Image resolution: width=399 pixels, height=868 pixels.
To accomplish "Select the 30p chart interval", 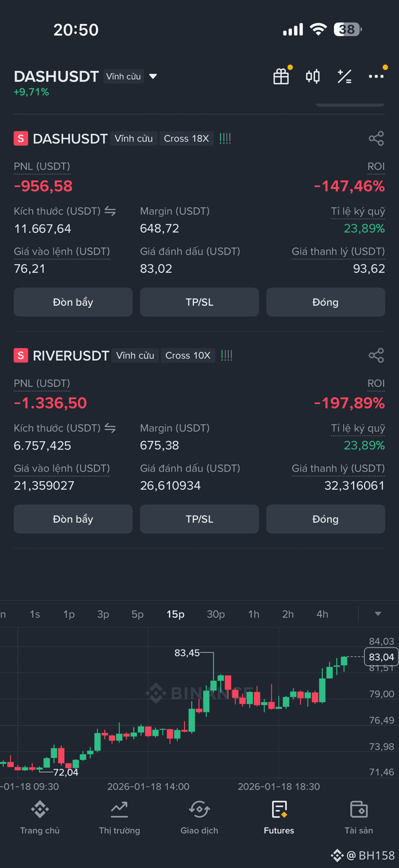I will tap(216, 614).
